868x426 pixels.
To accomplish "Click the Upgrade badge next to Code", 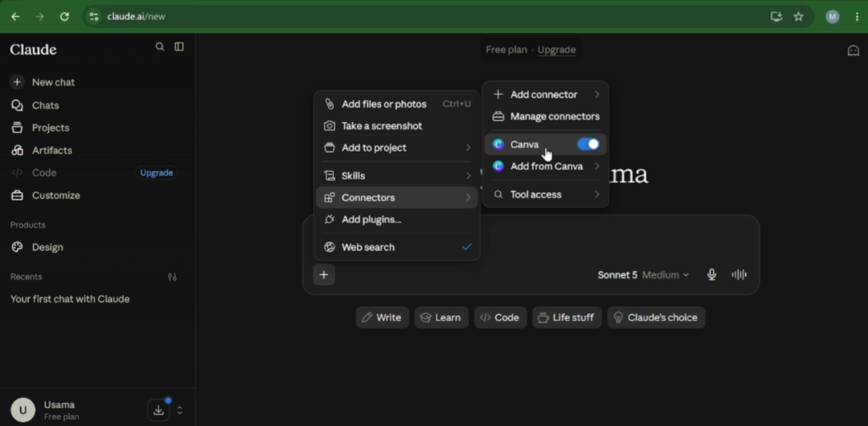I will (x=156, y=173).
